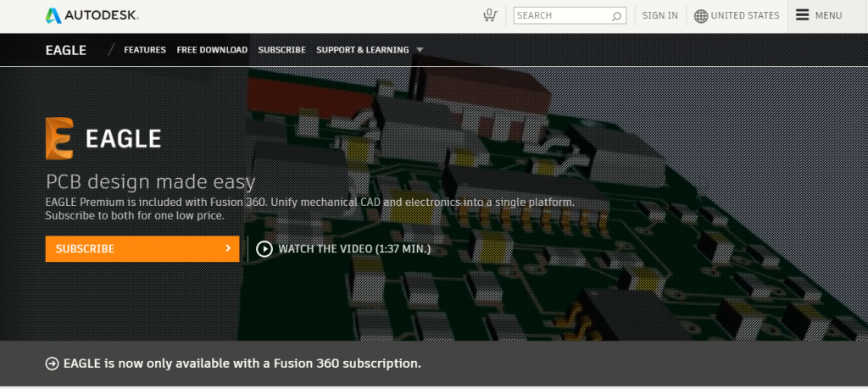Image resolution: width=868 pixels, height=389 pixels.
Task: Open the hamburger MENU icon
Action: (803, 15)
